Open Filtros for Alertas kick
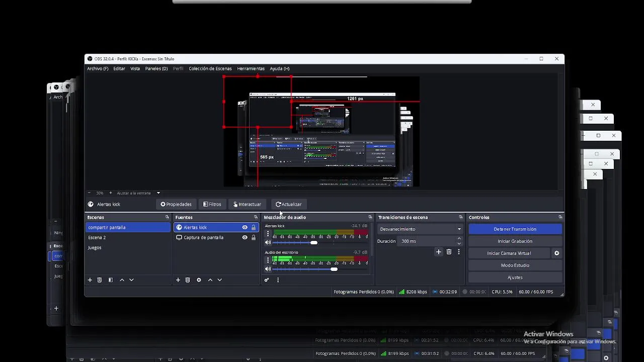Image resolution: width=644 pixels, height=362 pixels. [x=212, y=204]
